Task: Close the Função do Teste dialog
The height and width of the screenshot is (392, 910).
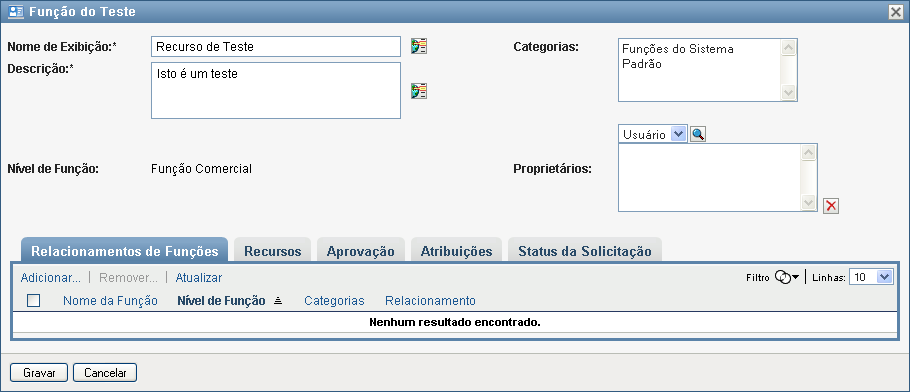Action: [x=896, y=12]
